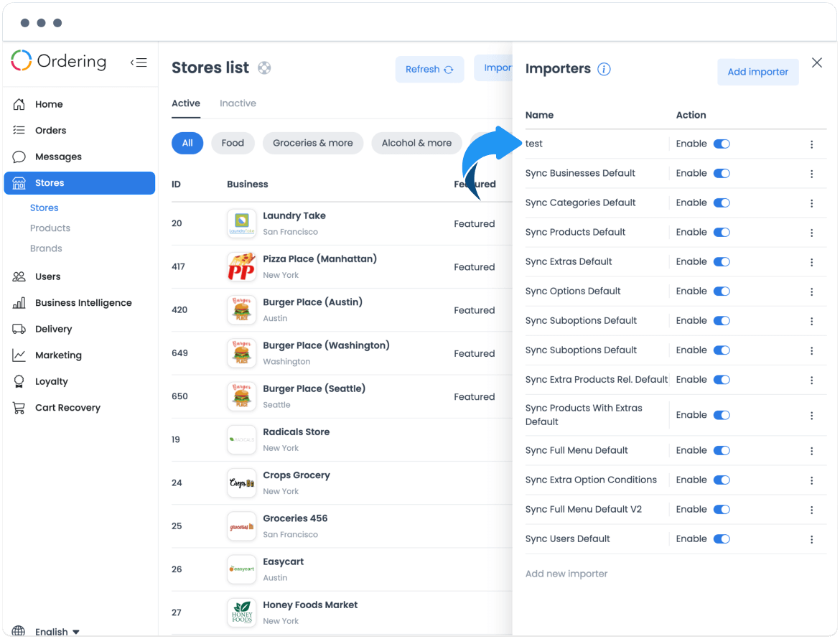Toggle Sync Users Default switch
840x639 pixels.
722,538
